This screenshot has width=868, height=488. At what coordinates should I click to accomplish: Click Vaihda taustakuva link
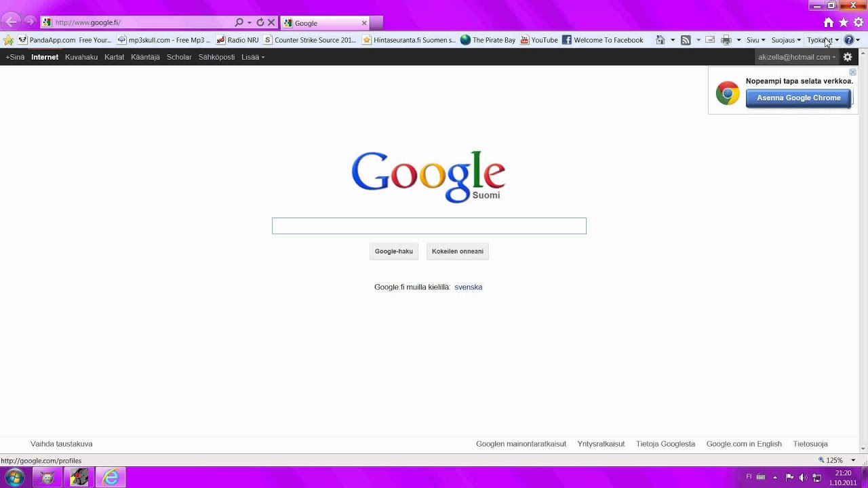62,444
